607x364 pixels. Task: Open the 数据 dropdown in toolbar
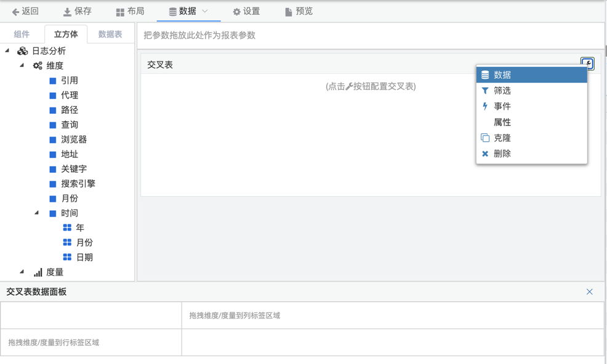[188, 12]
